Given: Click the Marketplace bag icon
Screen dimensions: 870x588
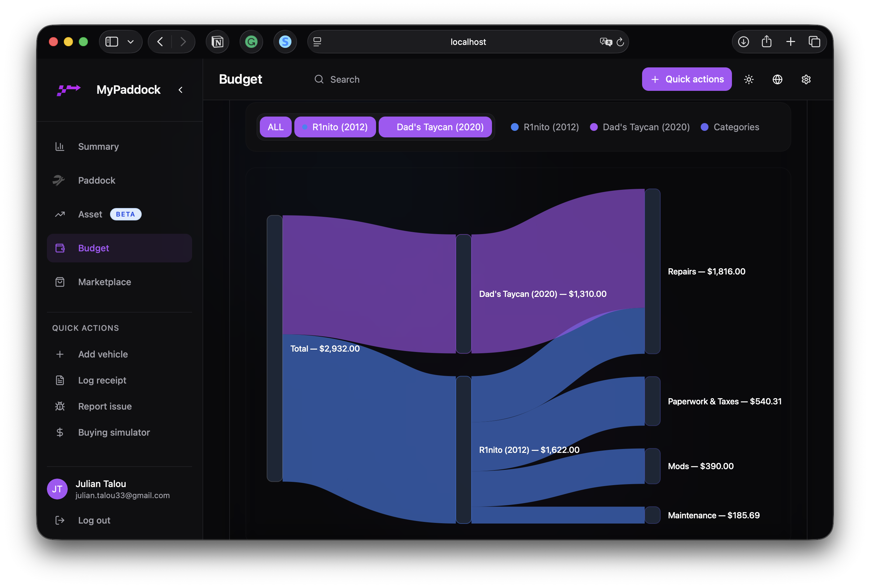Looking at the screenshot, I should point(60,282).
